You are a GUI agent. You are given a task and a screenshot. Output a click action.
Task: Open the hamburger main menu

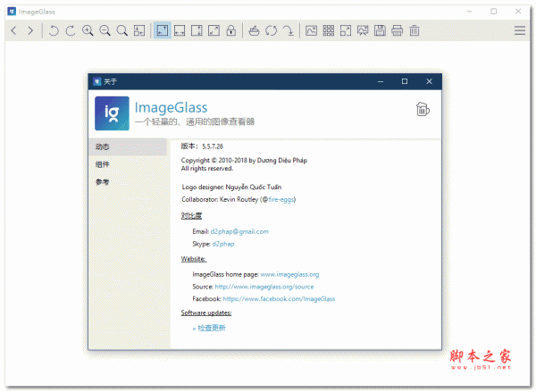(x=520, y=30)
